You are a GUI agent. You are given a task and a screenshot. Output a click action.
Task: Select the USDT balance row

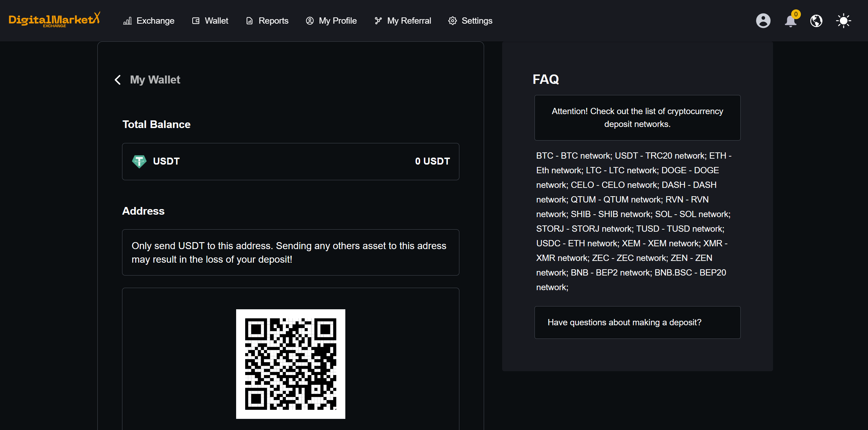(290, 161)
